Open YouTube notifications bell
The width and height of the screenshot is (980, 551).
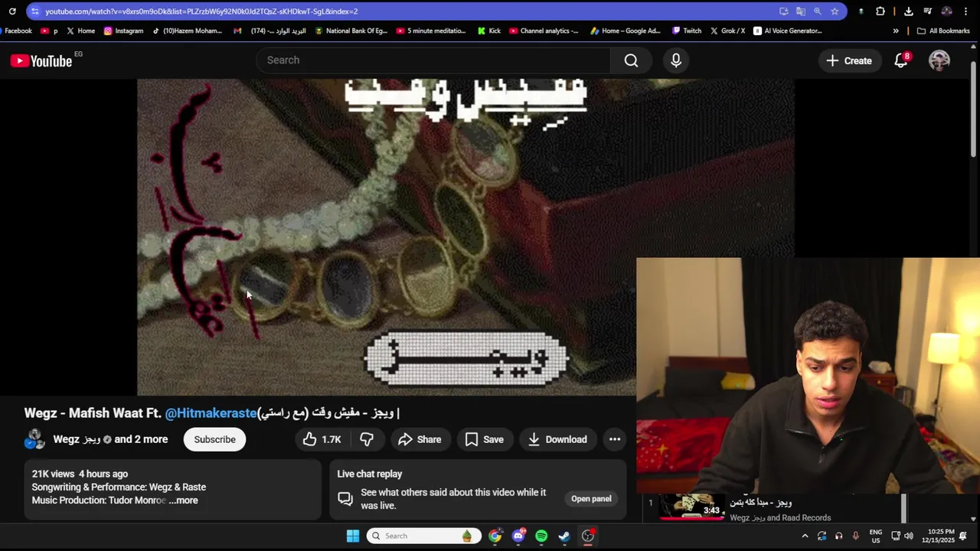(x=901, y=60)
